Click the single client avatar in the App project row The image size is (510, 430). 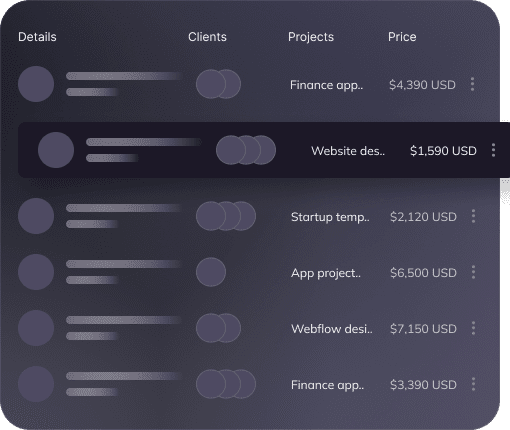pyautogui.click(x=211, y=272)
